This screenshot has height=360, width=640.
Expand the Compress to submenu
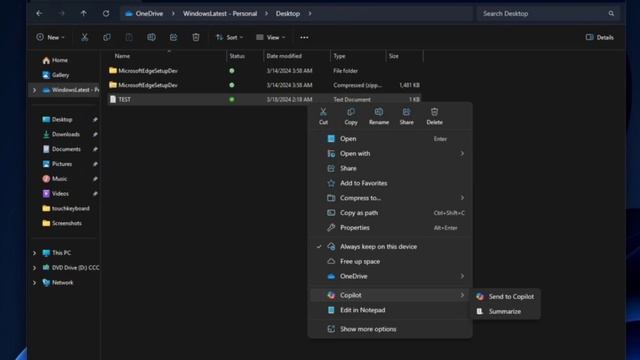click(462, 198)
